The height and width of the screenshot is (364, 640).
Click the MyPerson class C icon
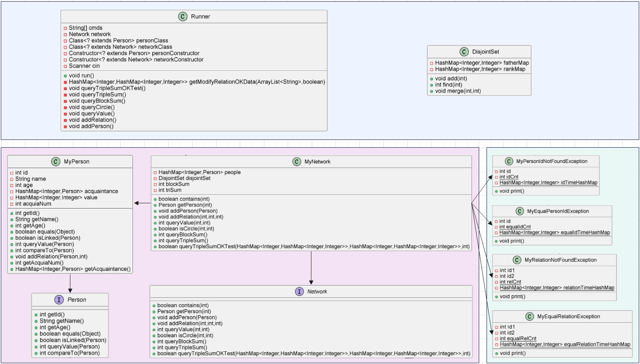click(x=56, y=162)
